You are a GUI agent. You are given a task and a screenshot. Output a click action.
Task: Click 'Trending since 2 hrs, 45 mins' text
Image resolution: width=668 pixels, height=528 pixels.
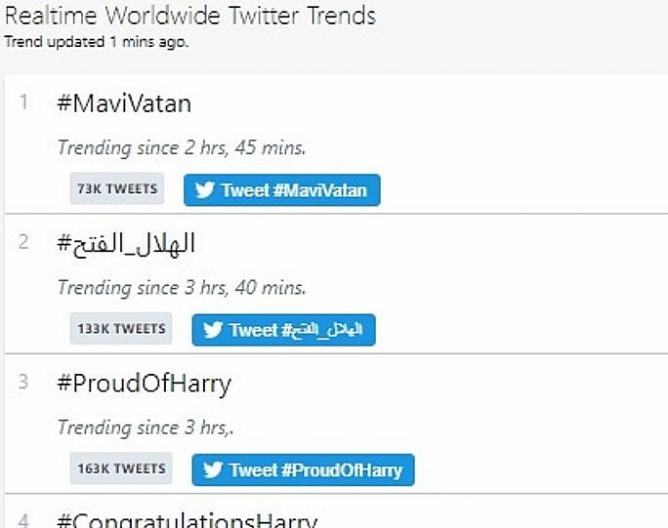click(182, 148)
